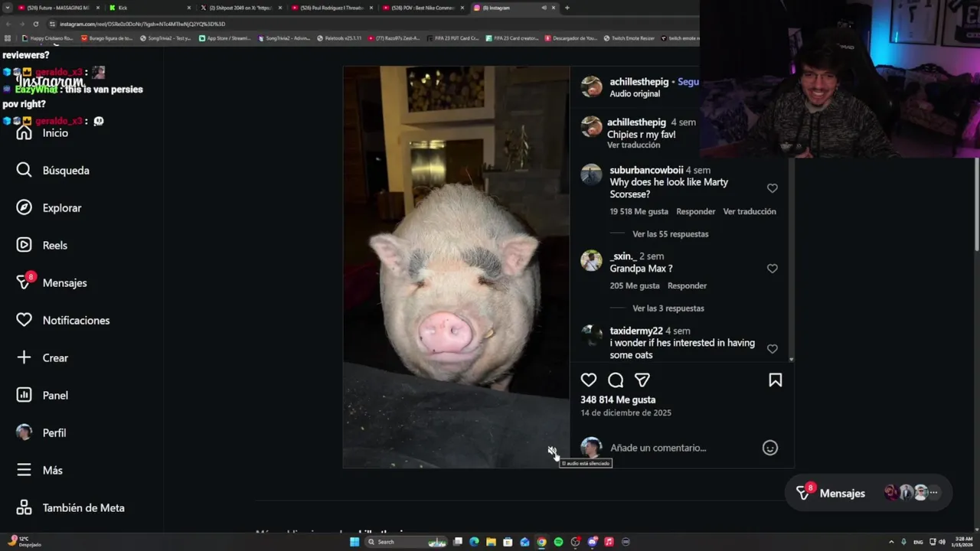Open the emoji picker smiley icon
Viewport: 980px width, 551px height.
pyautogui.click(x=770, y=448)
